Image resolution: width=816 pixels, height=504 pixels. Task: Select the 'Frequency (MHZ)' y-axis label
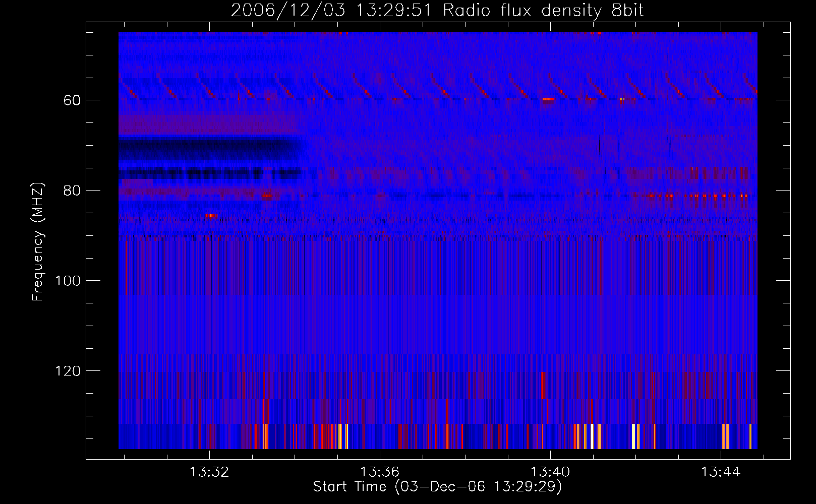click(38, 242)
